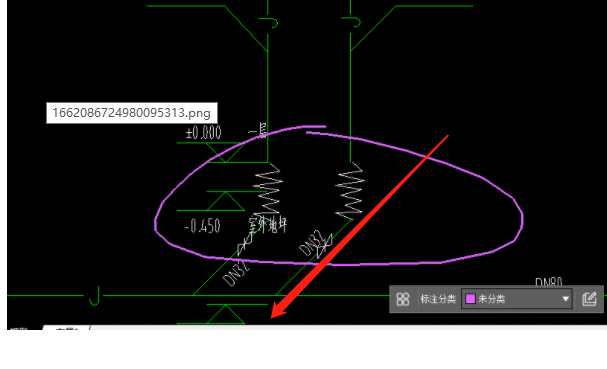607x369 pixels.
Task: Open the 未分类 category dropdown
Action: [517, 299]
